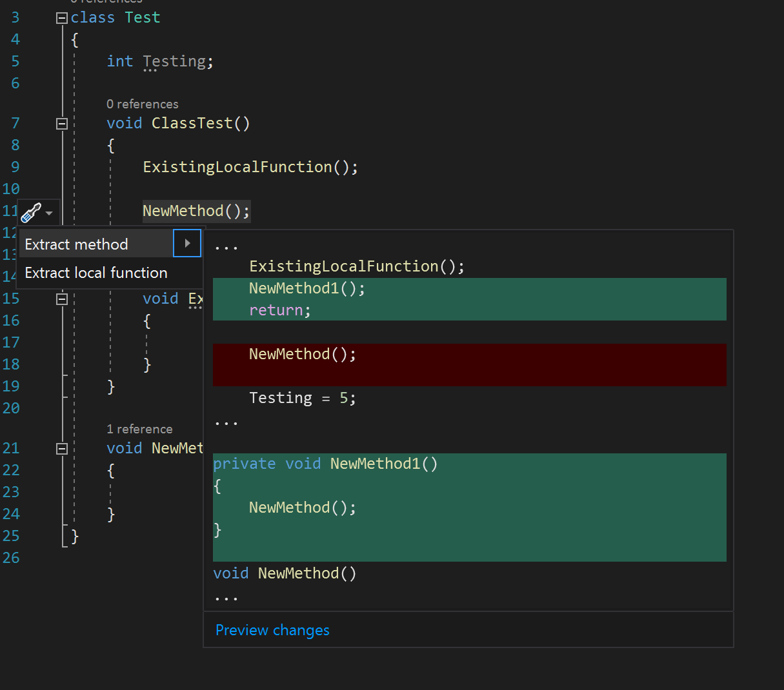This screenshot has width=784, height=690.
Task: Open the "1 reference" CodeLens above NewMethod
Action: 139,429
